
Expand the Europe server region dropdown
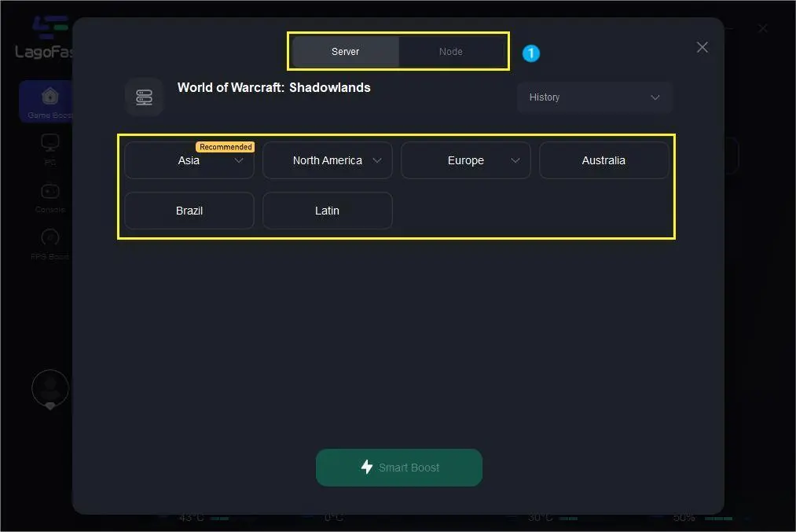515,160
